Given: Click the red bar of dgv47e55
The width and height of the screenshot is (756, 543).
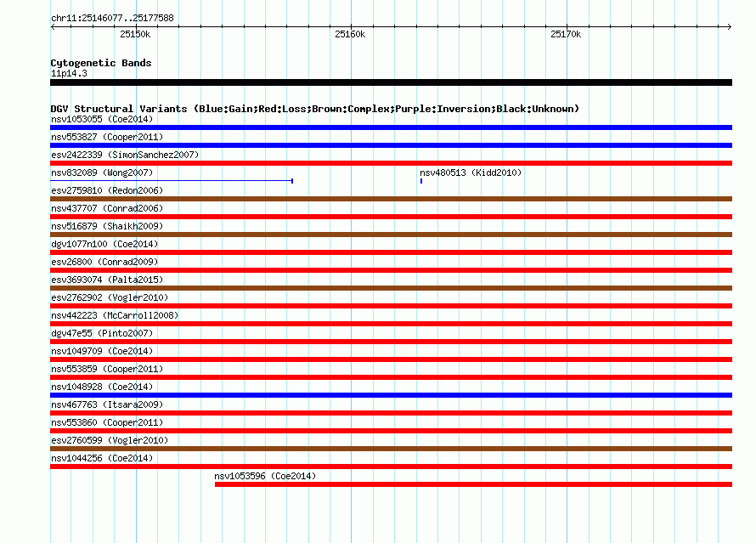Looking at the screenshot, I should click(x=391, y=342).
